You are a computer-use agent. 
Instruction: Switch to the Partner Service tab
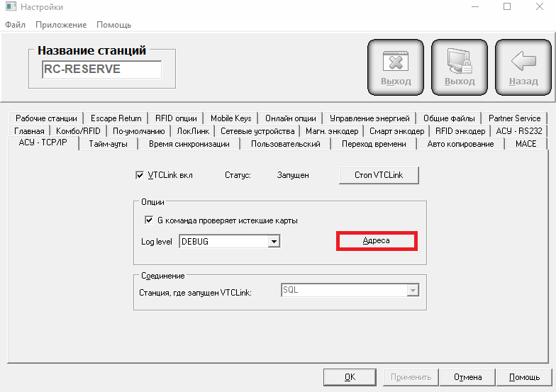(x=515, y=118)
